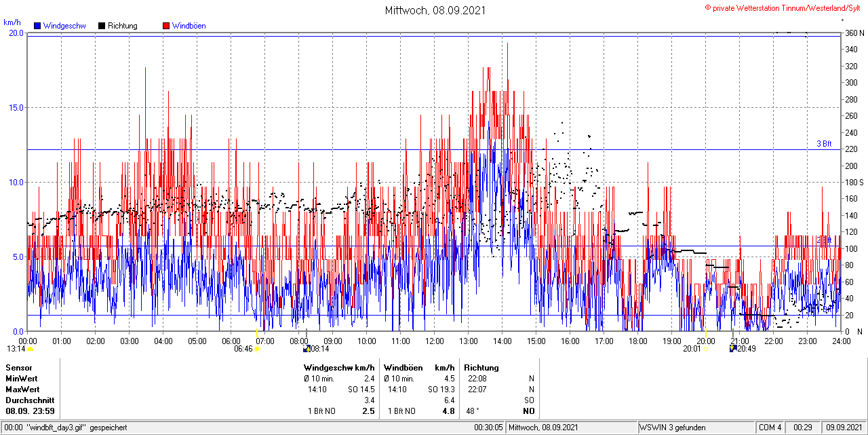868x435 pixels.
Task: Click the 00:30:05 status bar timer
Action: (x=488, y=428)
